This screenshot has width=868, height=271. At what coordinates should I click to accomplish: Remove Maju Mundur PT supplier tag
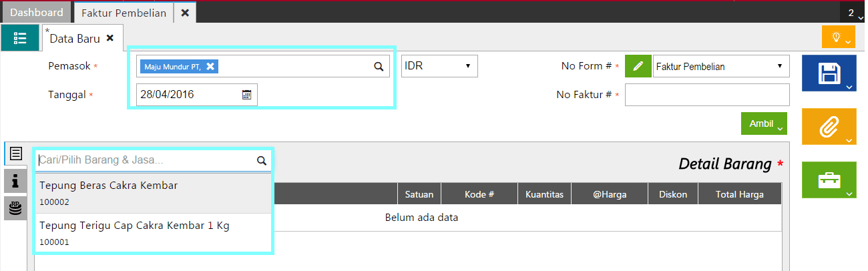pyautogui.click(x=210, y=66)
